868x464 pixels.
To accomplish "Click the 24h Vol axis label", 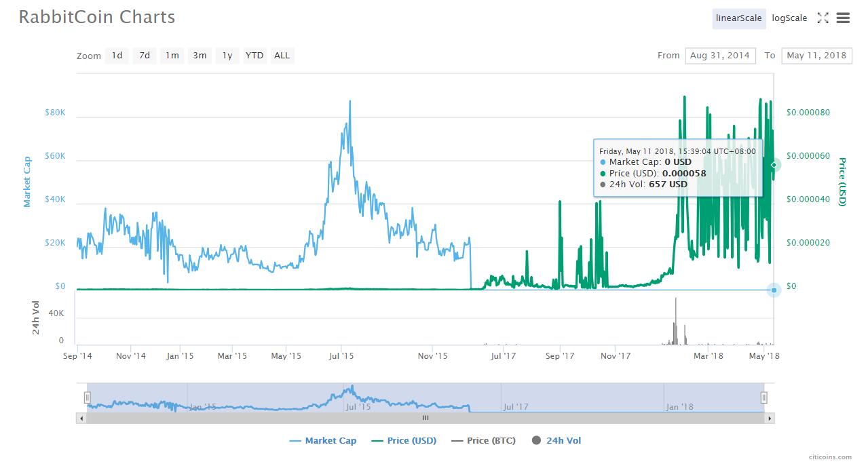I will coord(37,319).
